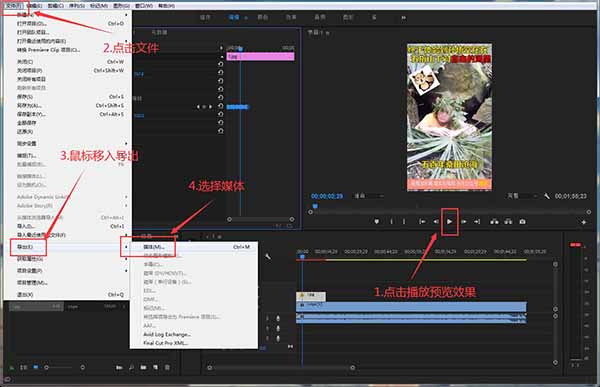600x387 pixels.
Task: Click the Mark Out icon
Action: click(x=404, y=222)
